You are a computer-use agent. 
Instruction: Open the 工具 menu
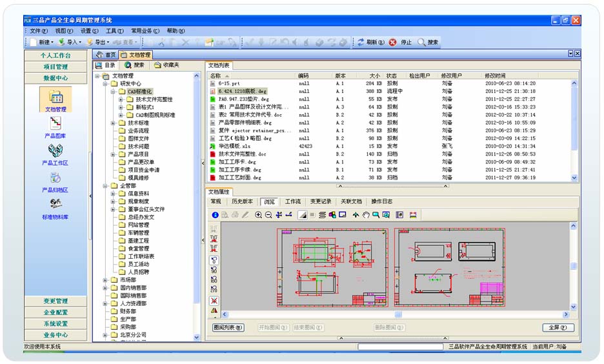pos(115,30)
